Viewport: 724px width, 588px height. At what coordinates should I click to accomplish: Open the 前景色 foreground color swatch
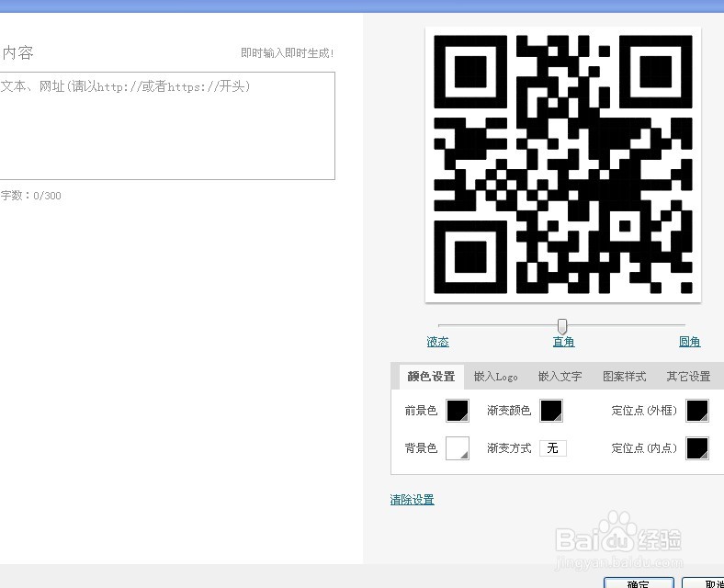pos(458,411)
